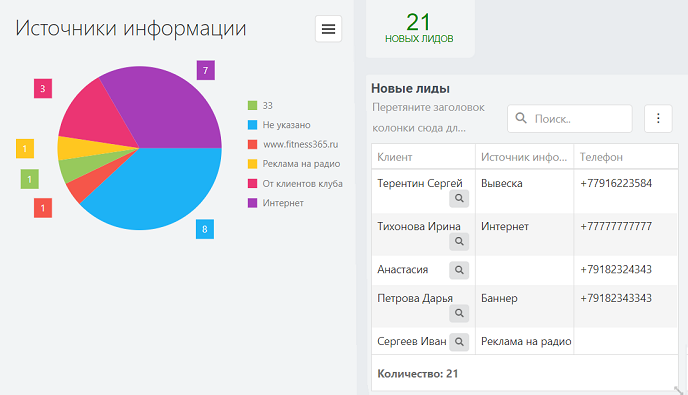Screen dimensions: 688x395
Task: Click the pink data label 3
Action: pos(43,89)
